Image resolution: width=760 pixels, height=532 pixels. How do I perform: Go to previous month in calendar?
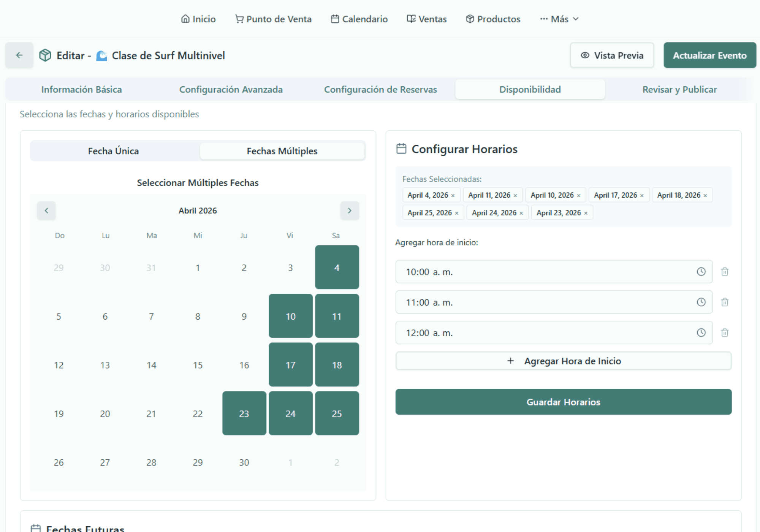[46, 211]
